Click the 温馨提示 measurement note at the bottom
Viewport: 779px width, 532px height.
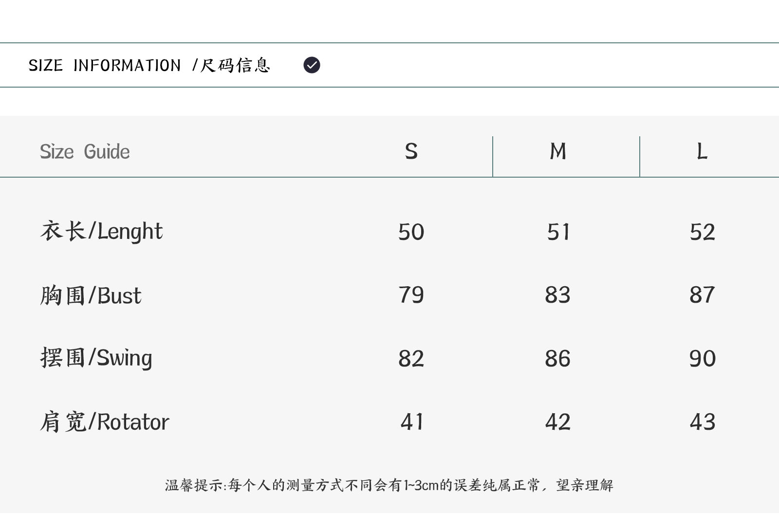[389, 485]
